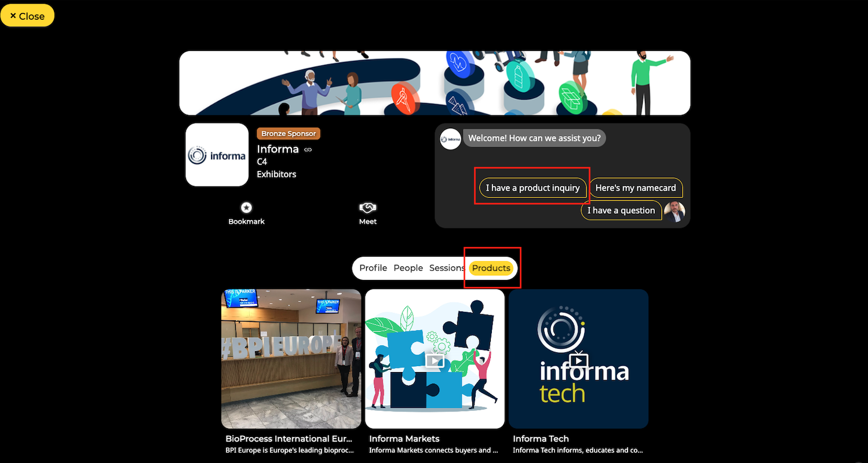Open the BioProcess International Europe product image
Image resolution: width=868 pixels, height=463 pixels.
291,359
